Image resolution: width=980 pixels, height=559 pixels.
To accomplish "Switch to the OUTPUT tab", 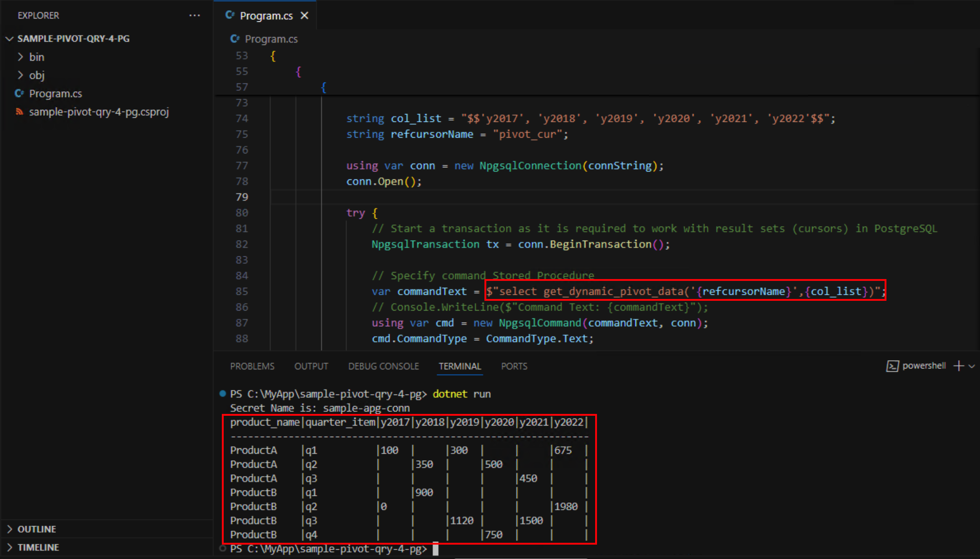I will [311, 366].
